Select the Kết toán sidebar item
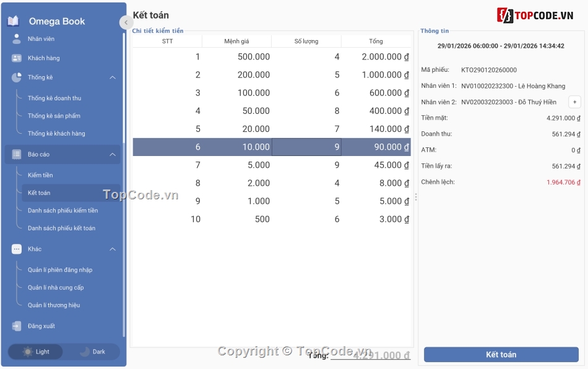 [71, 193]
